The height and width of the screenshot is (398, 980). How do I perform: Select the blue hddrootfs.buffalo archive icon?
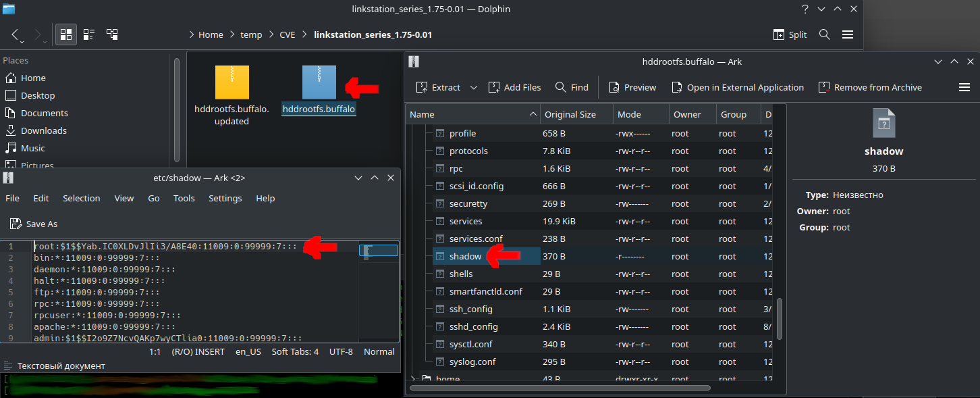click(319, 82)
